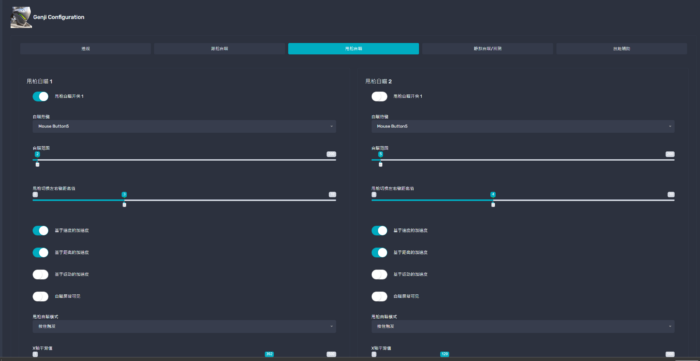The width and height of the screenshot is (700, 361).
Task: Click the second slider track in section 2
Action: pos(523,200)
